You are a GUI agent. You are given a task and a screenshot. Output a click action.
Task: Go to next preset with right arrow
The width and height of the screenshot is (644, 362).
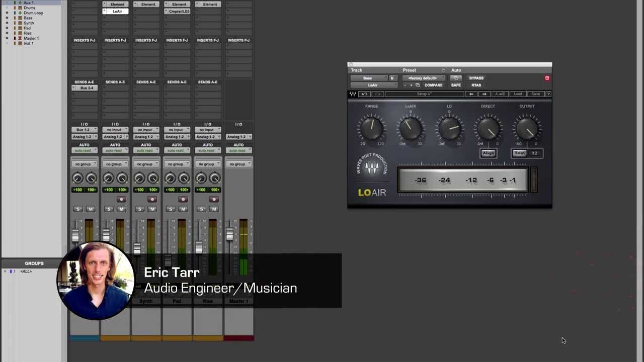(485, 94)
